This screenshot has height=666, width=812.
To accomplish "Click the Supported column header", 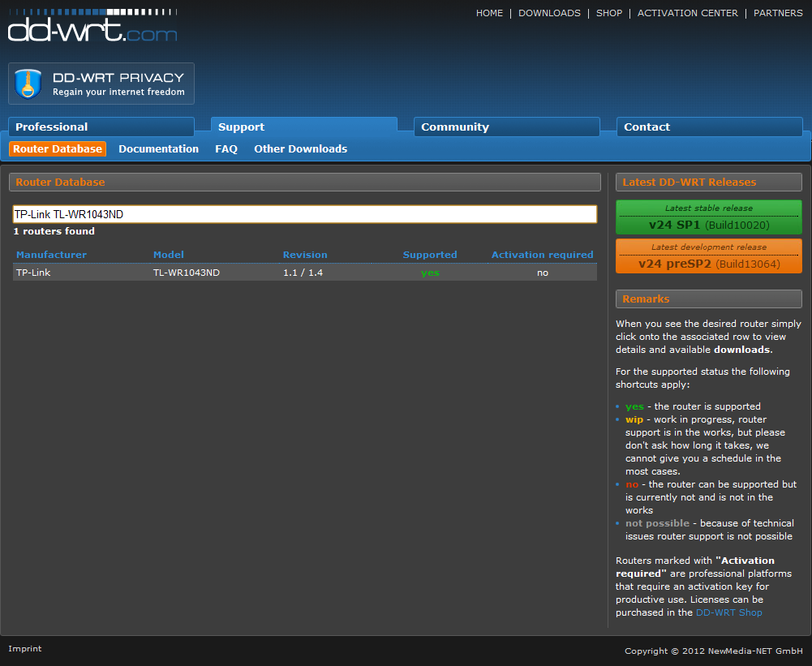I will [430, 255].
